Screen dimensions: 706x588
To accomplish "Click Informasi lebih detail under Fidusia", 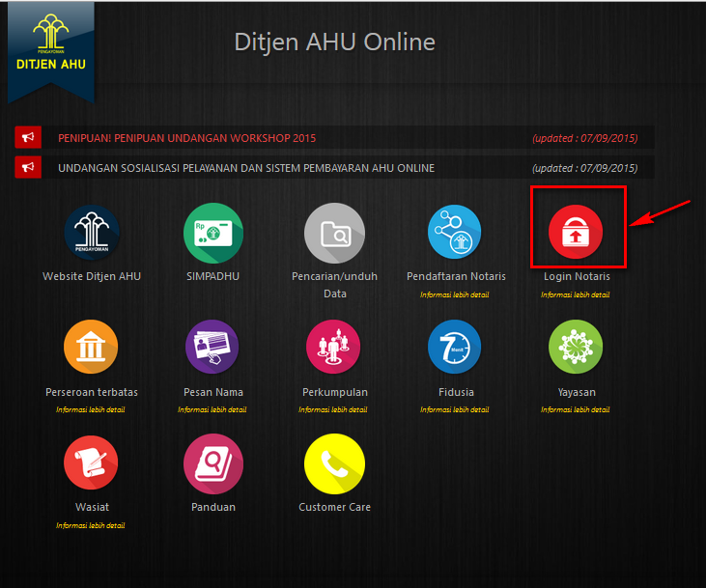I will (455, 409).
